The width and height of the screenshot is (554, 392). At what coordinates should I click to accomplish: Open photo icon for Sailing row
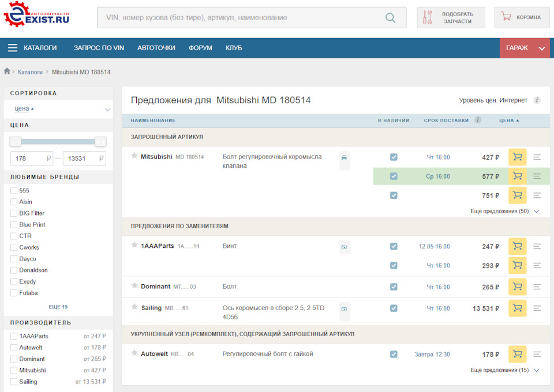345,309
